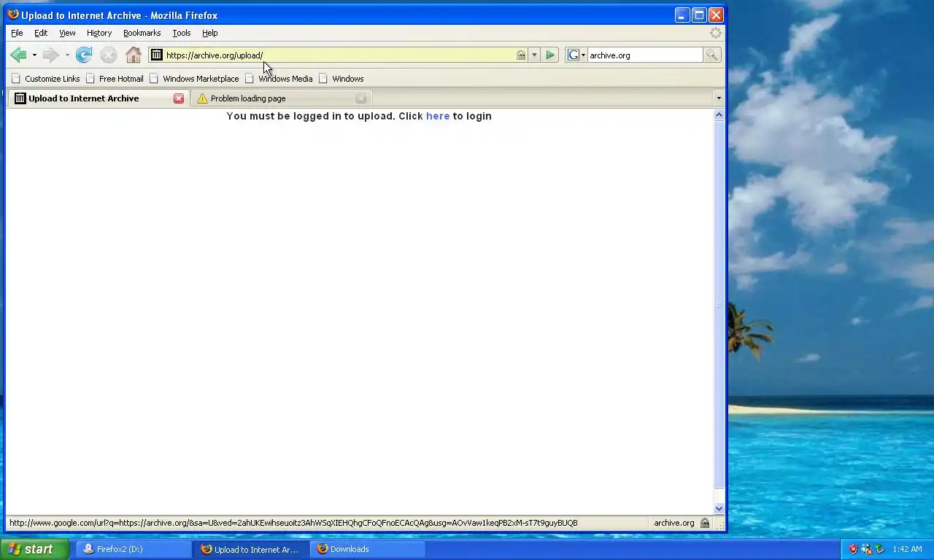Image resolution: width=934 pixels, height=560 pixels.
Task: Click the magnifying glass search button
Action: tap(711, 55)
